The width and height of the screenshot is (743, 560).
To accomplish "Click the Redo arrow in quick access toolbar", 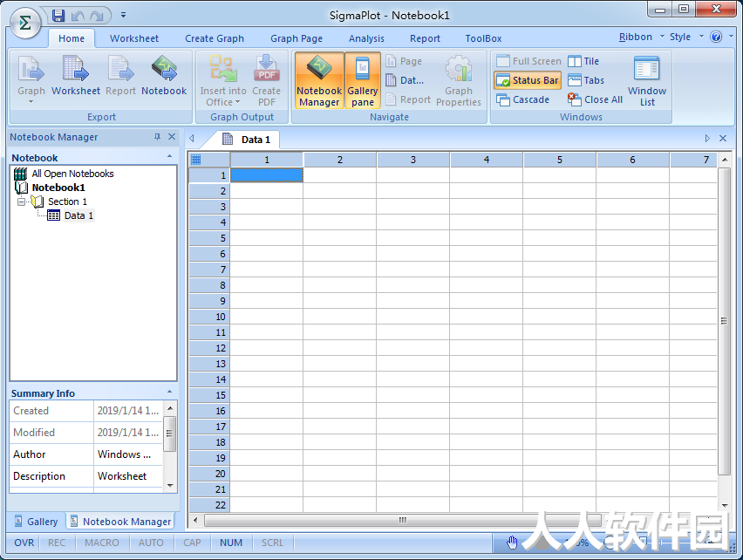I will (97, 16).
